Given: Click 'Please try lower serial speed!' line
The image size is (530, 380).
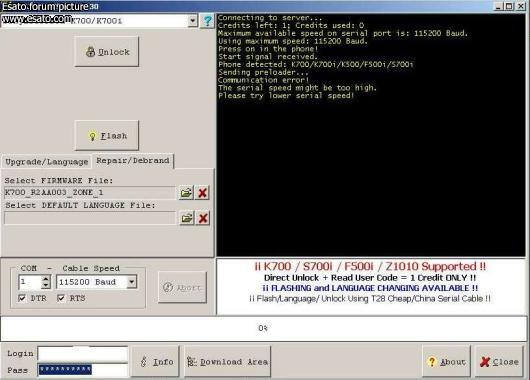Looking at the screenshot, I should tap(286, 96).
